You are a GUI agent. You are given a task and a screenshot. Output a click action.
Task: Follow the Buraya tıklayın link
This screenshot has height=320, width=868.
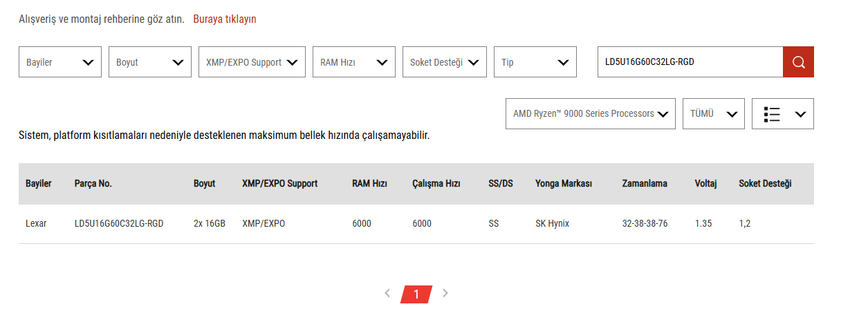[225, 19]
